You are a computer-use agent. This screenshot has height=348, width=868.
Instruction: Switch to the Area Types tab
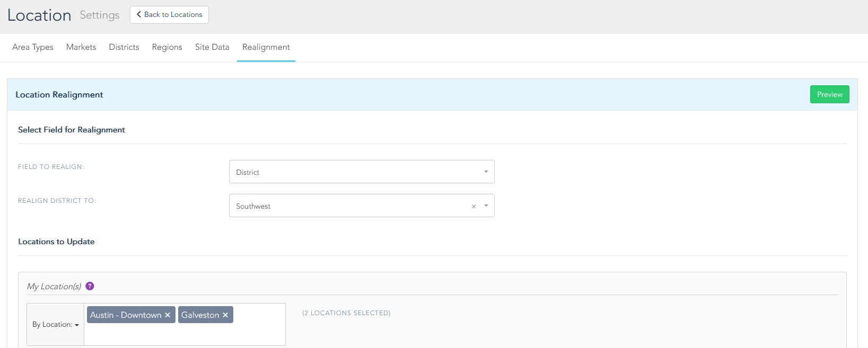click(x=33, y=47)
